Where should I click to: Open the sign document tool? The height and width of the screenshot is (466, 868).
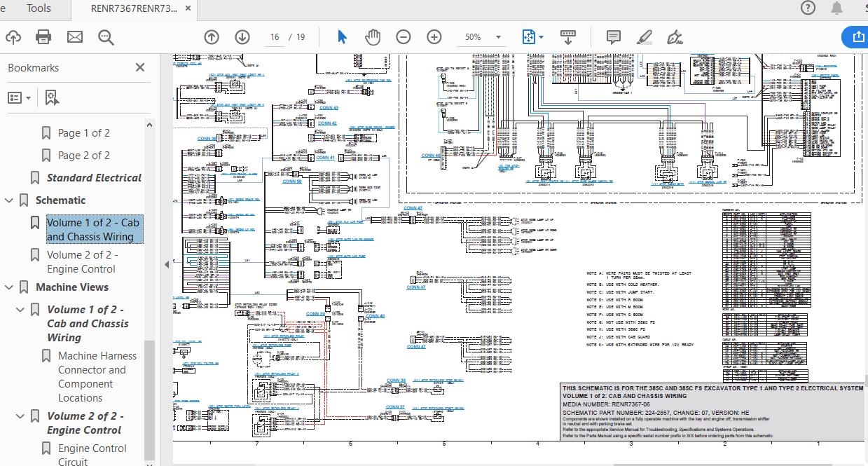click(675, 37)
